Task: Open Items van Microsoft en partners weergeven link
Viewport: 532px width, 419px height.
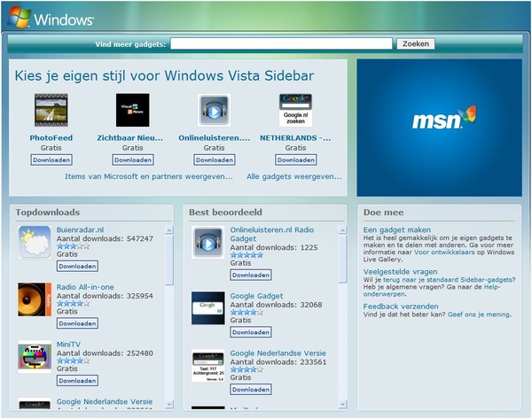Action: pos(149,176)
